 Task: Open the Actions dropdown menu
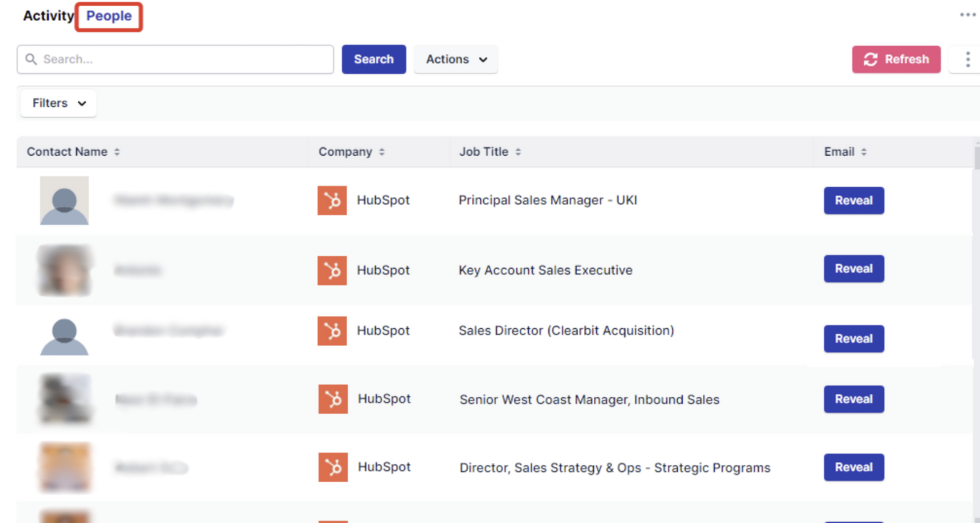click(456, 60)
